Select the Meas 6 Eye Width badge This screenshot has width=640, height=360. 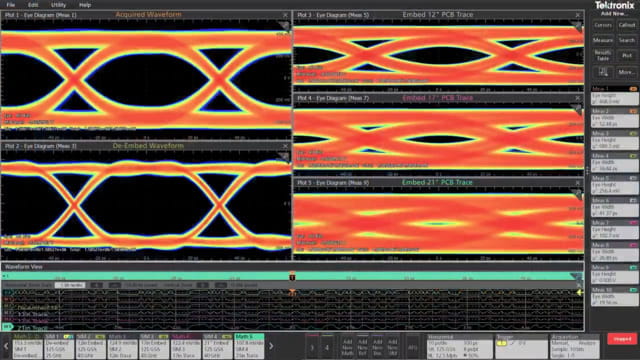(x=614, y=207)
